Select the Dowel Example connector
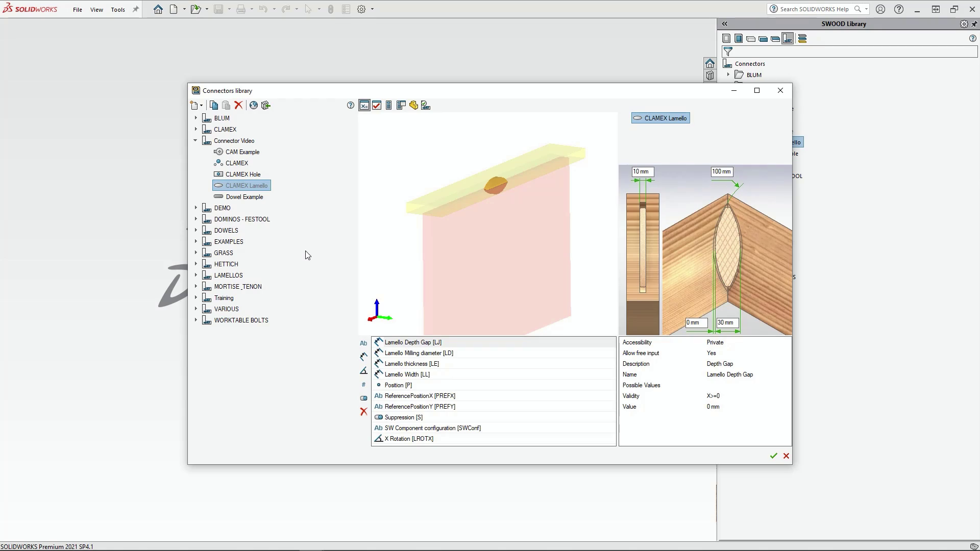 (244, 196)
